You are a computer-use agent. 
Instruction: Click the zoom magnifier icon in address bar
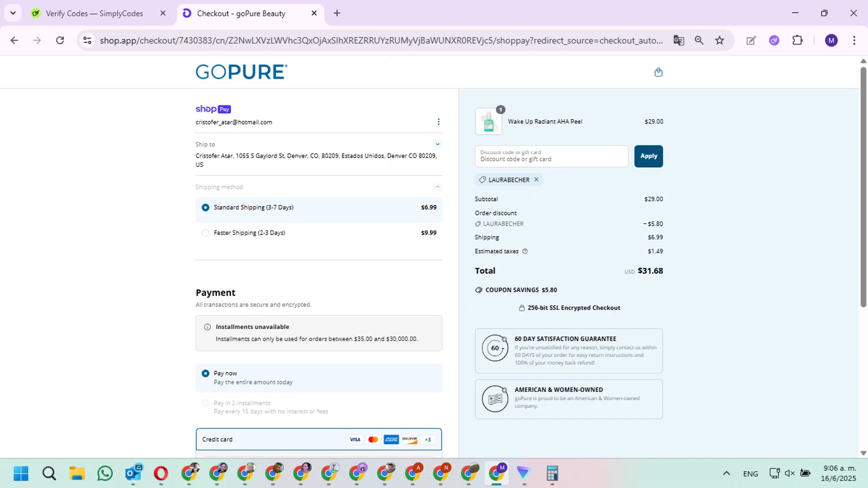pyautogui.click(x=699, y=41)
